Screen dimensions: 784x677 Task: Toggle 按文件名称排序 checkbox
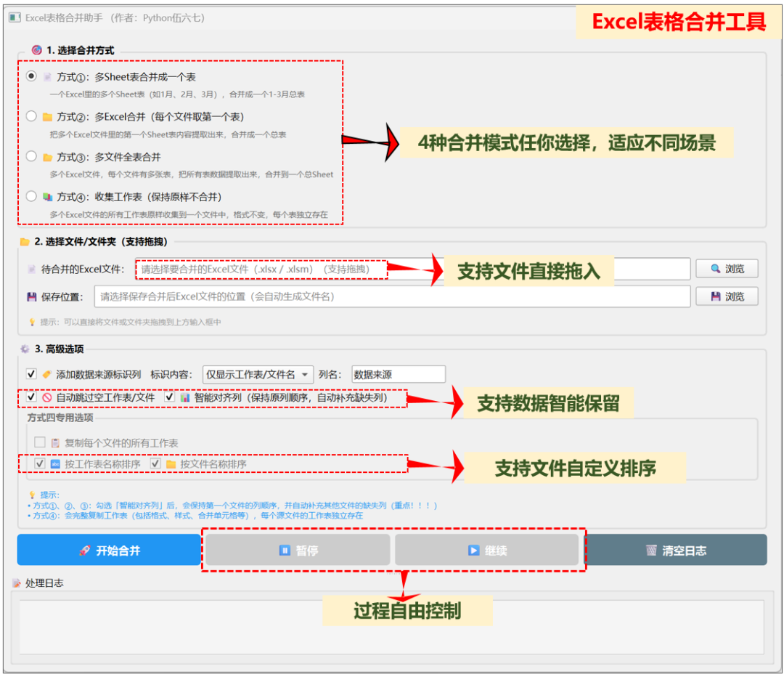point(155,463)
